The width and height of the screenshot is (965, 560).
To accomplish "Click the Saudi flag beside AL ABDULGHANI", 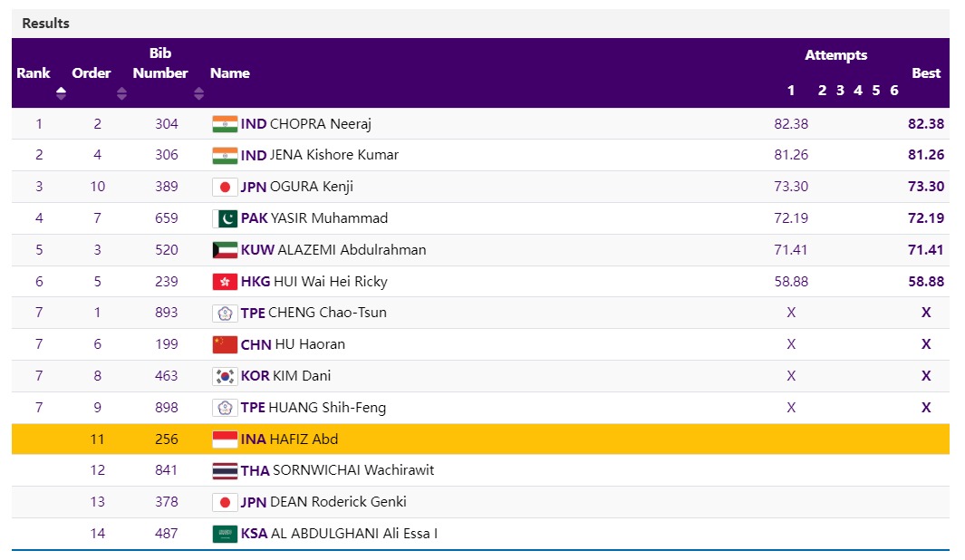I will pyautogui.click(x=224, y=534).
